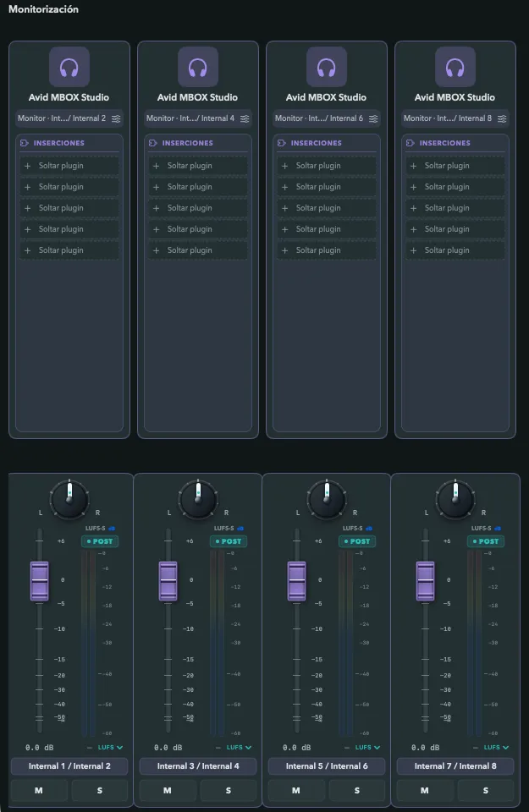The height and width of the screenshot is (812, 529).
Task: Open Monitor · Int.../ Internal 8 output selector
Action: [455, 118]
